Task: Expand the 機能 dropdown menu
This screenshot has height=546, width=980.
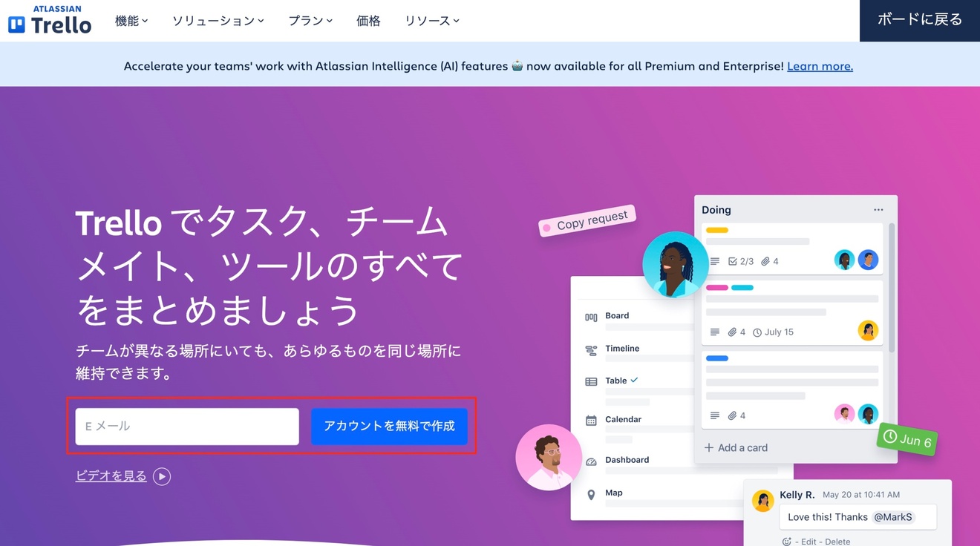Action: click(x=131, y=21)
